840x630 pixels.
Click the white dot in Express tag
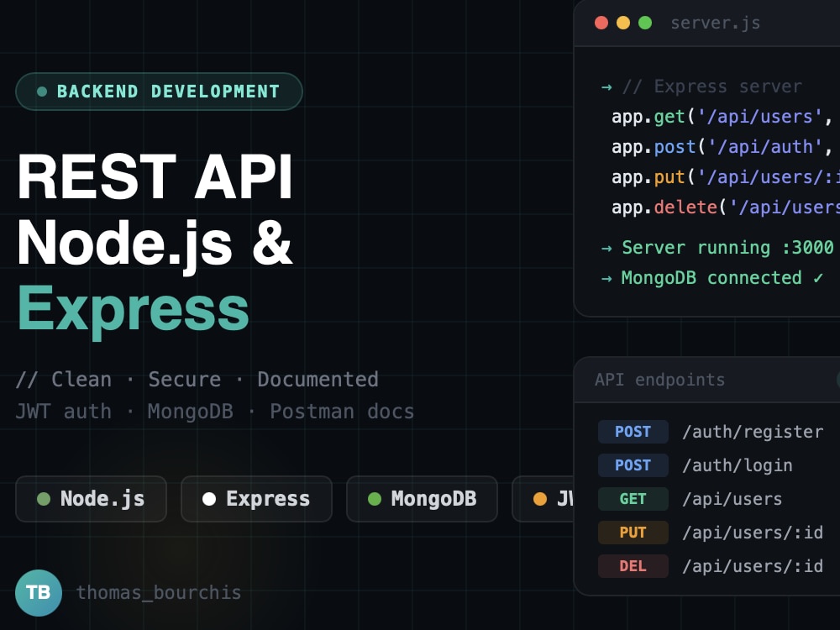(209, 499)
